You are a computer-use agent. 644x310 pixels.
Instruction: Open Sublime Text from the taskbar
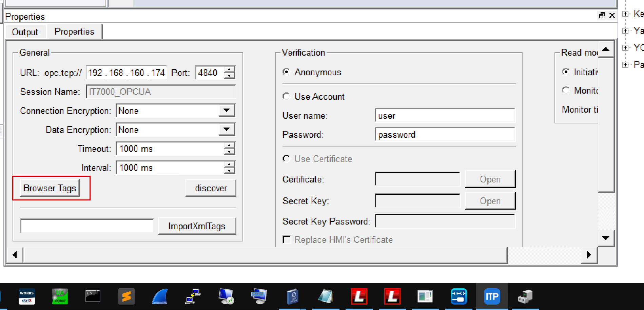point(126,296)
